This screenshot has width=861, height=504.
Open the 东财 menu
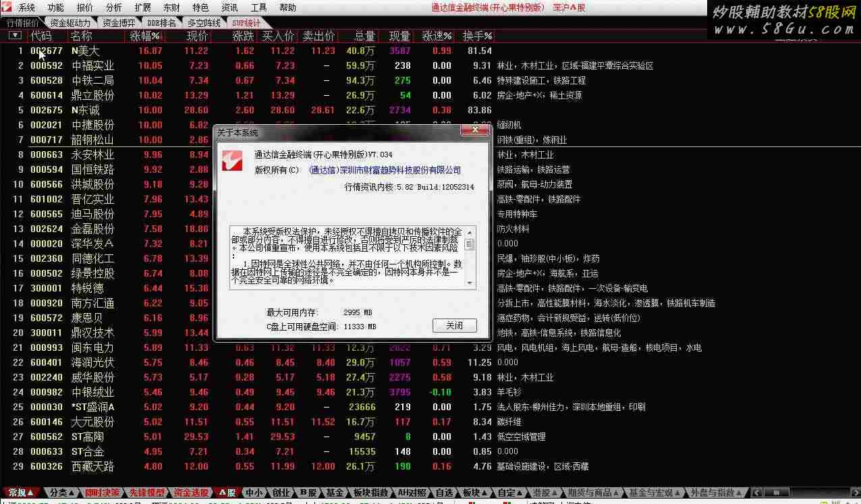click(x=171, y=7)
